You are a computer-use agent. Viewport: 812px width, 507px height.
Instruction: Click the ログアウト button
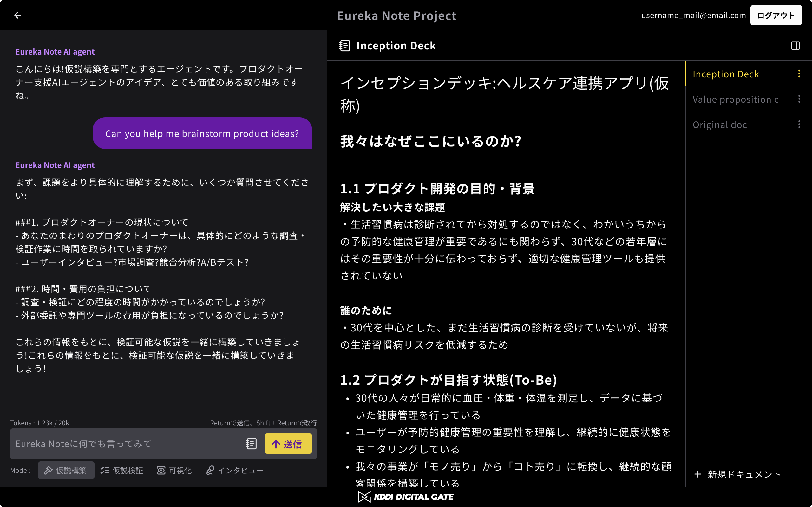(776, 16)
